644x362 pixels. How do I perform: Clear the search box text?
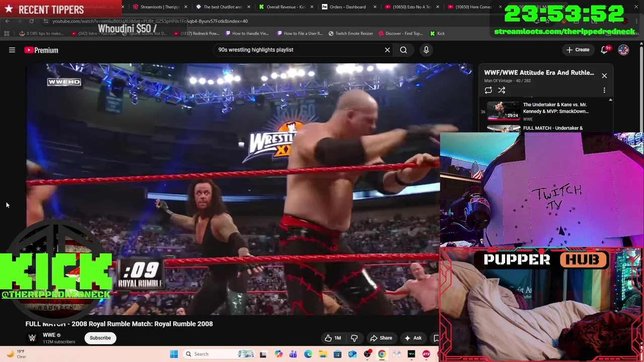(387, 50)
